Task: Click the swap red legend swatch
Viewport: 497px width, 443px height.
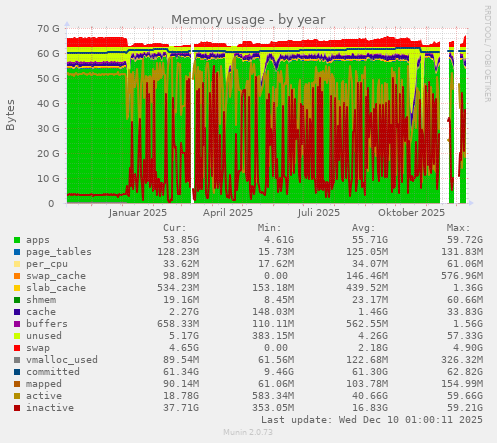Action: coord(17,348)
